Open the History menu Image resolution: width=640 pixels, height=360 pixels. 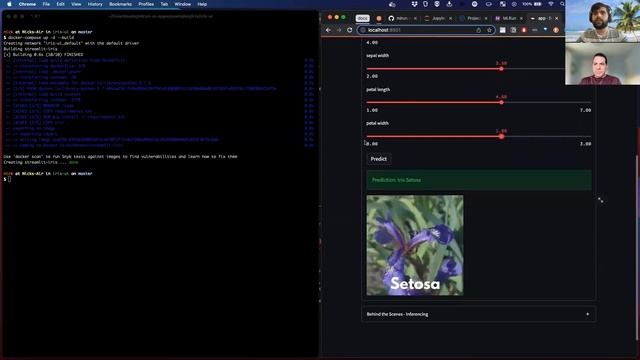(95, 4)
